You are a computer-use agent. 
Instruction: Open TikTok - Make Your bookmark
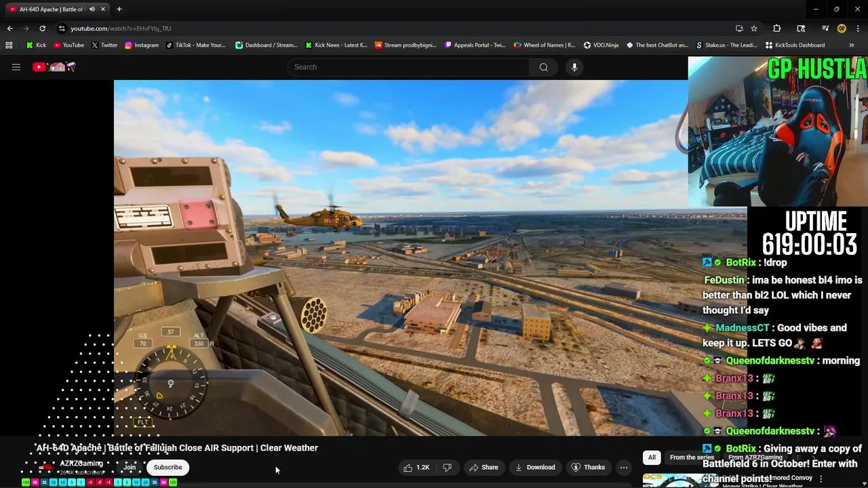pyautogui.click(x=195, y=45)
